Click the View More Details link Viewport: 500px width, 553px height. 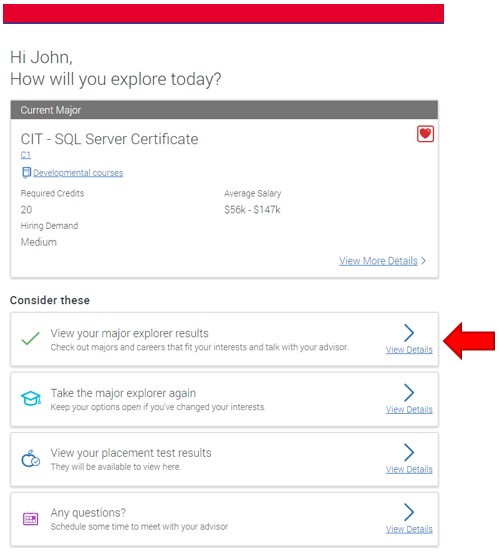click(x=378, y=261)
